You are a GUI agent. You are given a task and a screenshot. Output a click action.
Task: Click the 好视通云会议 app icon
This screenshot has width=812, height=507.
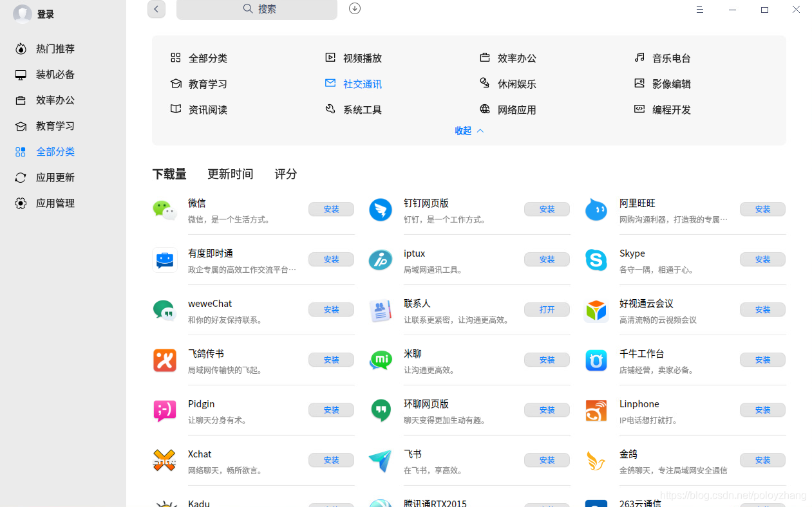(596, 310)
